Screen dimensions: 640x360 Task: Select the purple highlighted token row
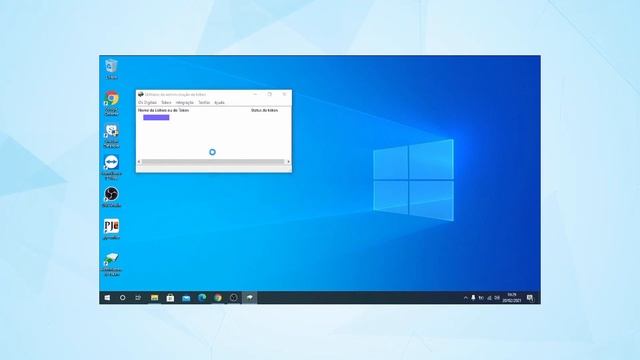156,118
